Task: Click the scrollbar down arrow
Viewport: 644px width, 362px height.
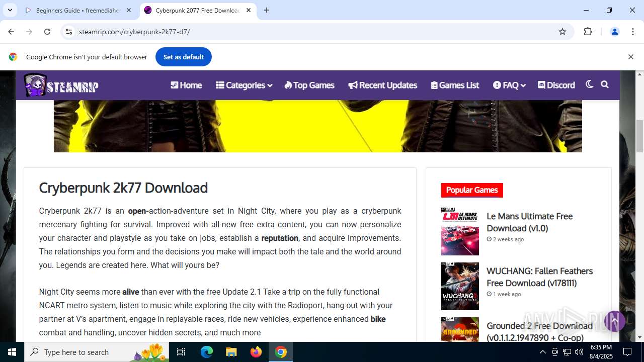Action: [639, 337]
